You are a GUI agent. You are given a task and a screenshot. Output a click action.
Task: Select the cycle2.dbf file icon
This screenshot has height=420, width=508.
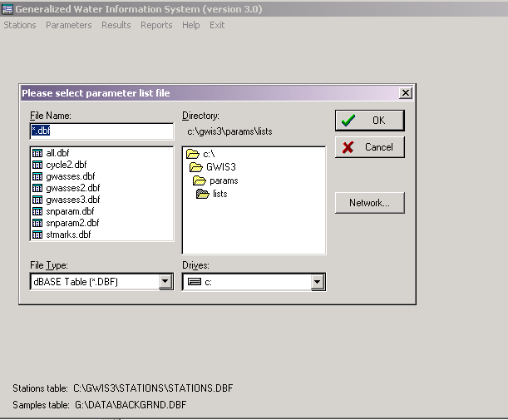click(x=37, y=165)
